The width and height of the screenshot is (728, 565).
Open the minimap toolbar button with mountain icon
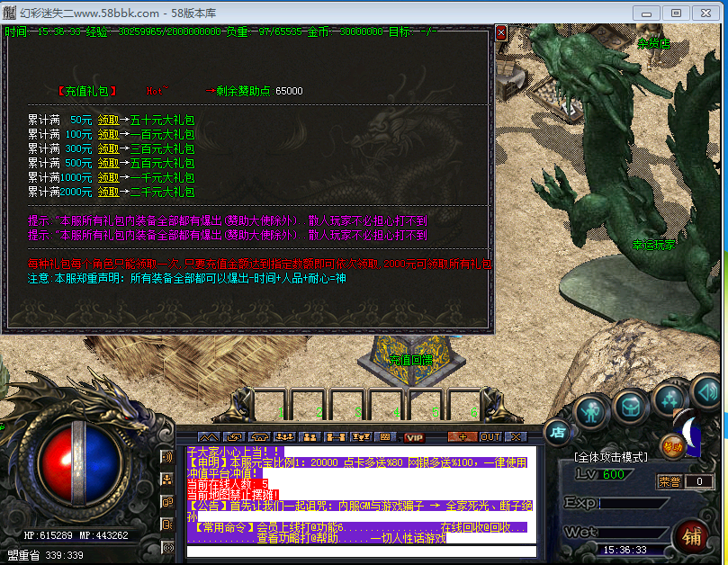pyautogui.click(x=209, y=437)
